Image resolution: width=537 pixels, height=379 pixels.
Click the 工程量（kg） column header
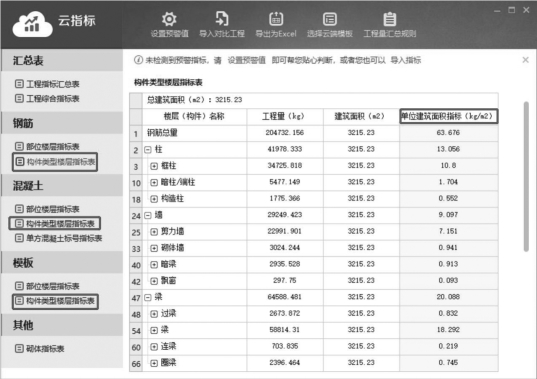[x=285, y=116]
